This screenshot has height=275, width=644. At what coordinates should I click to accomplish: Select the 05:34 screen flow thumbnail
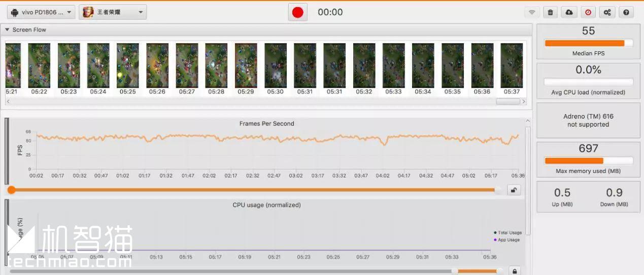tap(423, 65)
